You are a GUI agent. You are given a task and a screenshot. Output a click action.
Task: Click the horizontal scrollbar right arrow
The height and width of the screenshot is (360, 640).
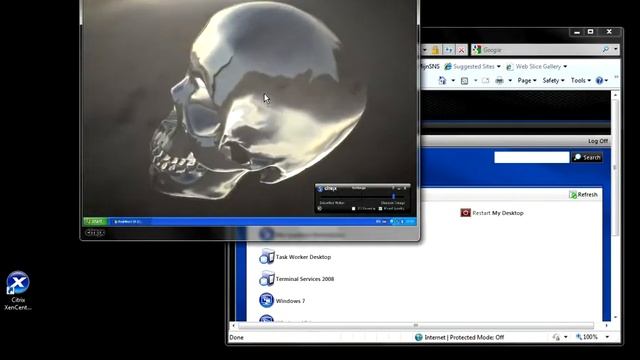coord(607,325)
